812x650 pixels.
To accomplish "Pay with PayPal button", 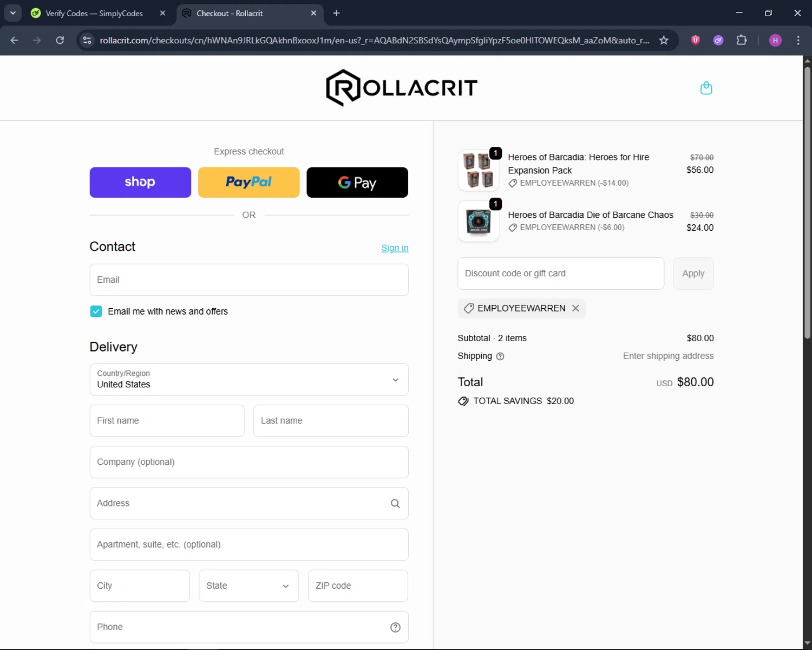I will (x=249, y=183).
